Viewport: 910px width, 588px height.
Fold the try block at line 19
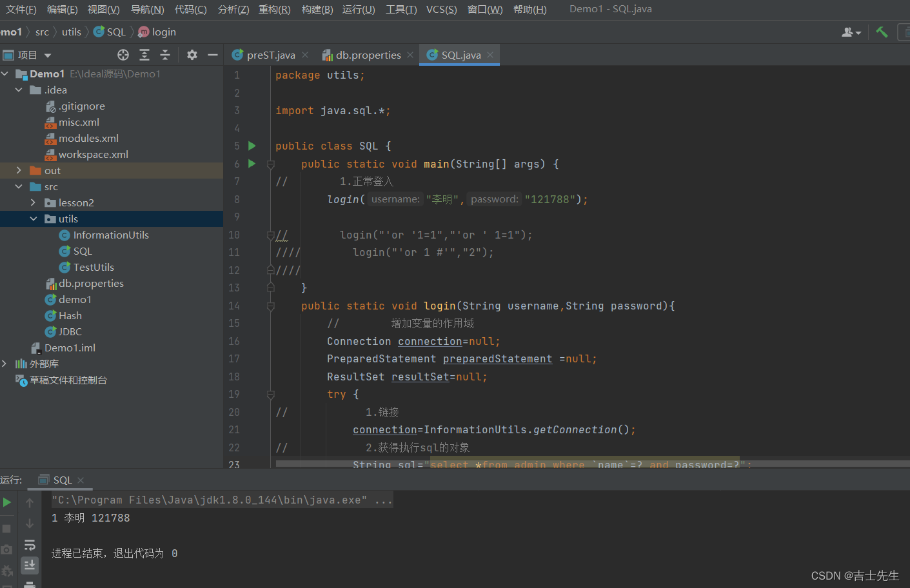pos(271,395)
